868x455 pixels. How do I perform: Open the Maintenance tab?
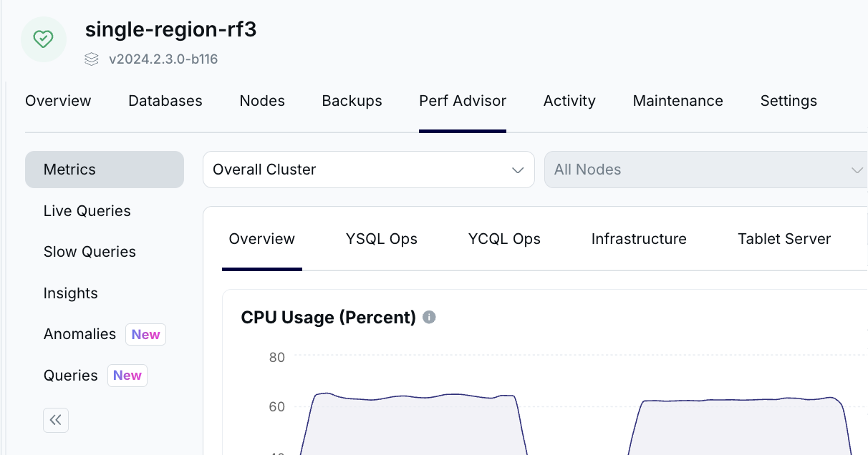click(677, 101)
